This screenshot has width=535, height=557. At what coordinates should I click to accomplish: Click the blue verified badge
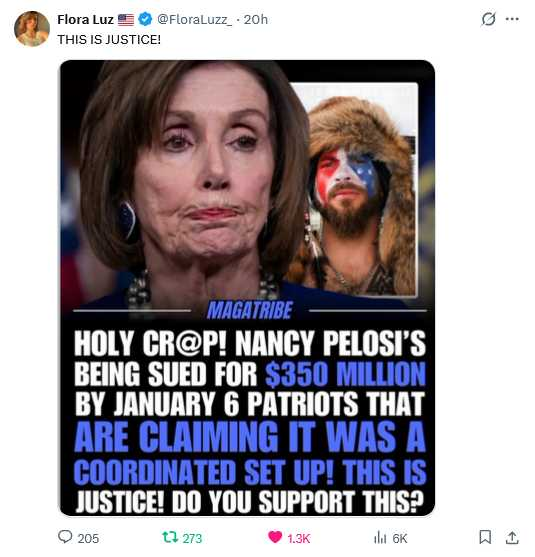click(x=145, y=19)
